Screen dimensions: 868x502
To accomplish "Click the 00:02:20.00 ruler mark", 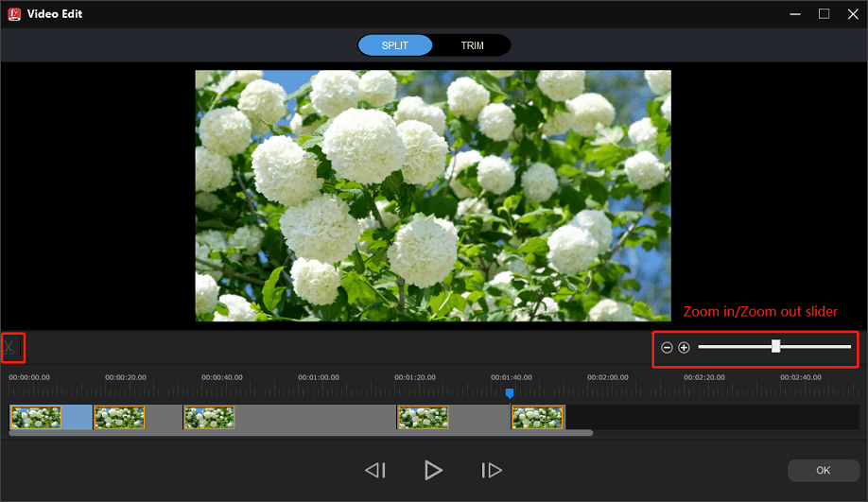I will coord(704,377).
